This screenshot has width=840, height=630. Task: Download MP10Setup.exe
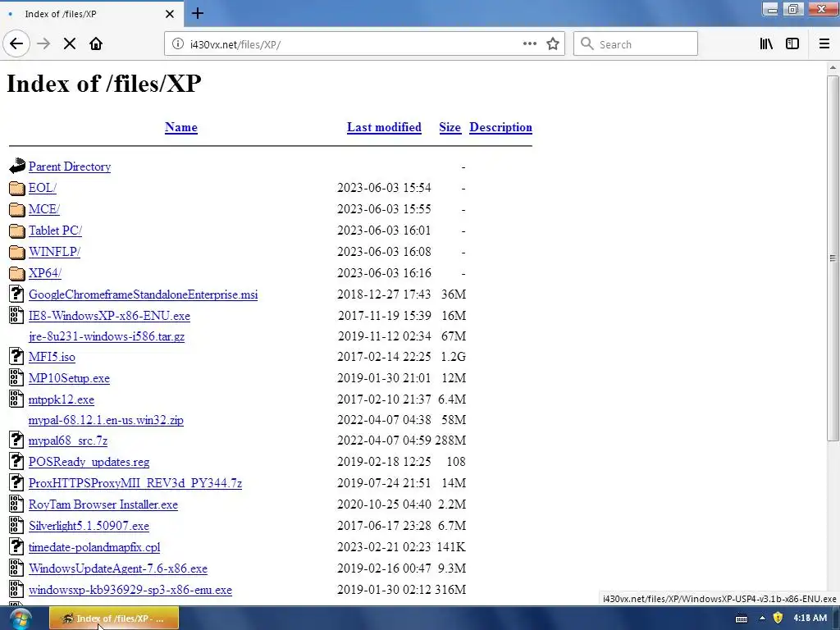click(69, 378)
